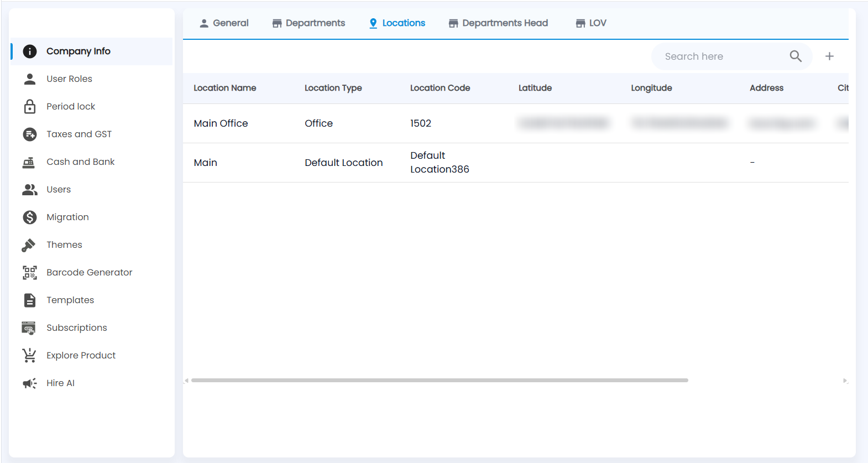Click the magnifier search icon
This screenshot has width=868, height=463.
796,56
